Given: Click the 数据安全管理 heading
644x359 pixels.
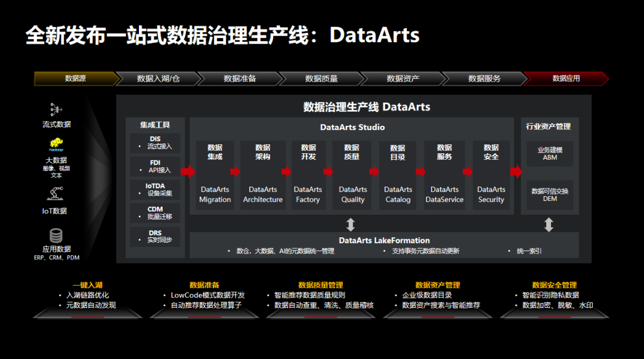Looking at the screenshot, I should point(555,284).
